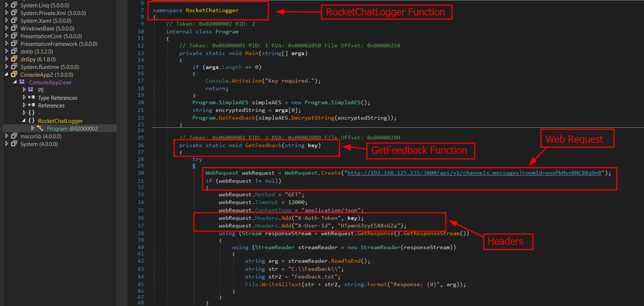
Task: Expand the PresentationFramework assembly node
Action: [x=7, y=44]
